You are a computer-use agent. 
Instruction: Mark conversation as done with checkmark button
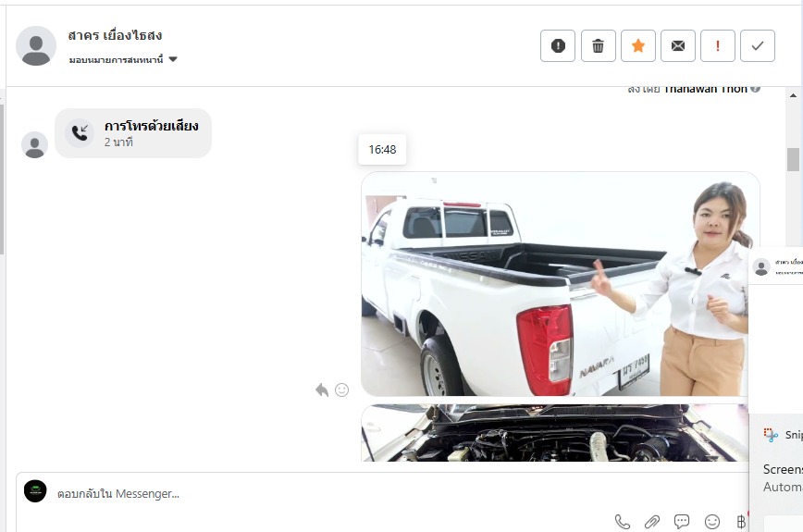[x=758, y=46]
